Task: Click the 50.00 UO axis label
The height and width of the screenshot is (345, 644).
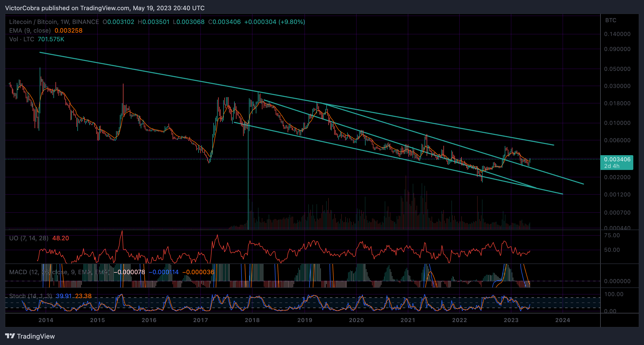Action: [612, 250]
